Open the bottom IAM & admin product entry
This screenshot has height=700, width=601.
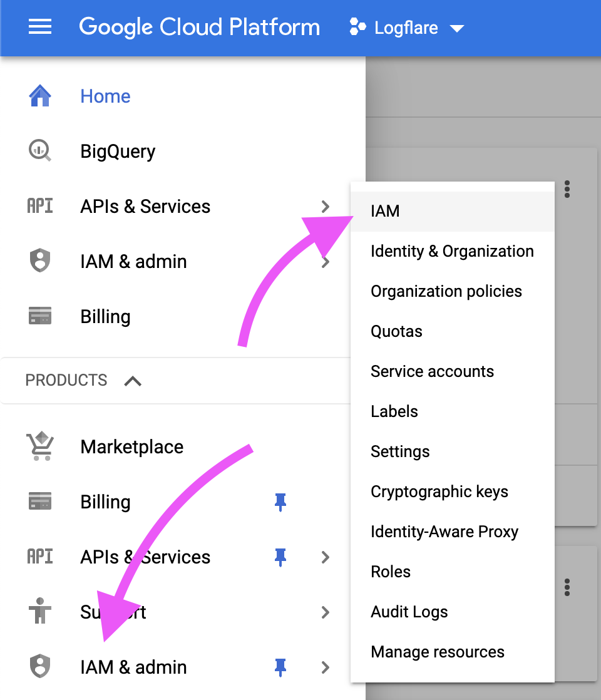click(133, 667)
